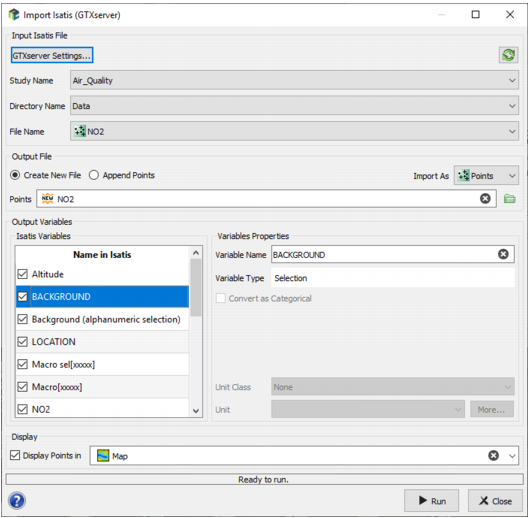529x518 pixels.
Task: Select the Macro sel[xxxxx] row label
Action: 63,365
